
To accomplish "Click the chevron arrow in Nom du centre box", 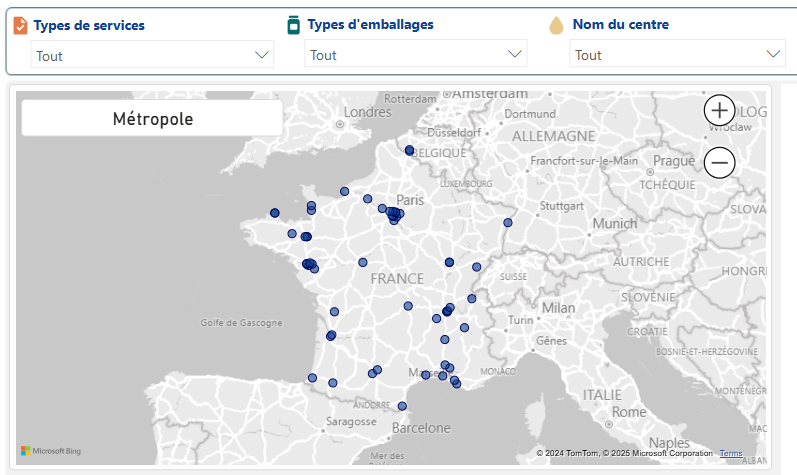I will click(773, 55).
